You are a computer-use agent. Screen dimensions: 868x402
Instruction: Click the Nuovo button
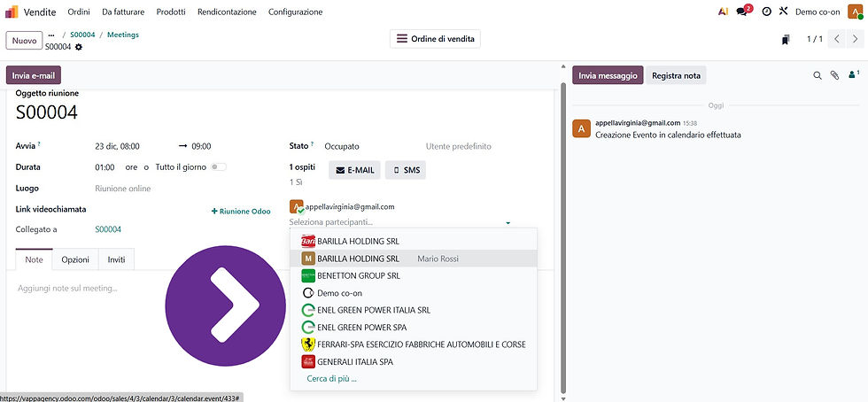click(x=25, y=41)
